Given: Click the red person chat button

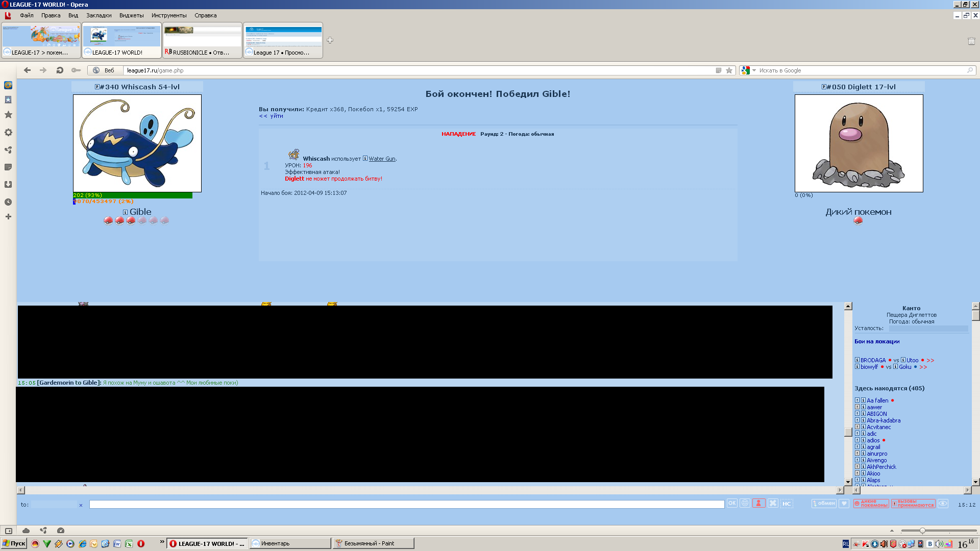Looking at the screenshot, I should [759, 504].
